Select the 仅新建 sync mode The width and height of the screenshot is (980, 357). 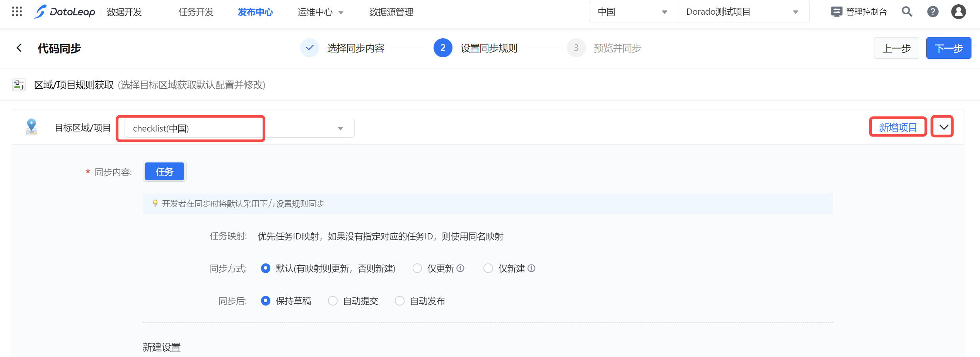(488, 268)
